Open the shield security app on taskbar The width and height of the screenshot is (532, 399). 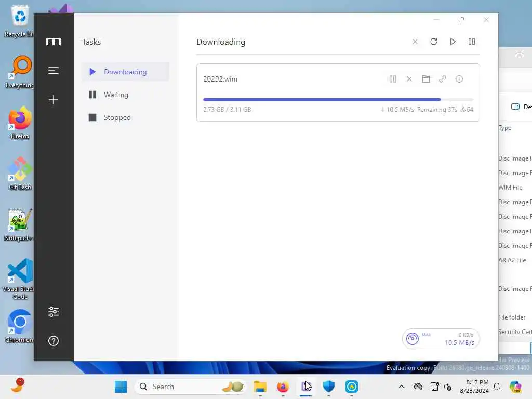[x=328, y=387]
